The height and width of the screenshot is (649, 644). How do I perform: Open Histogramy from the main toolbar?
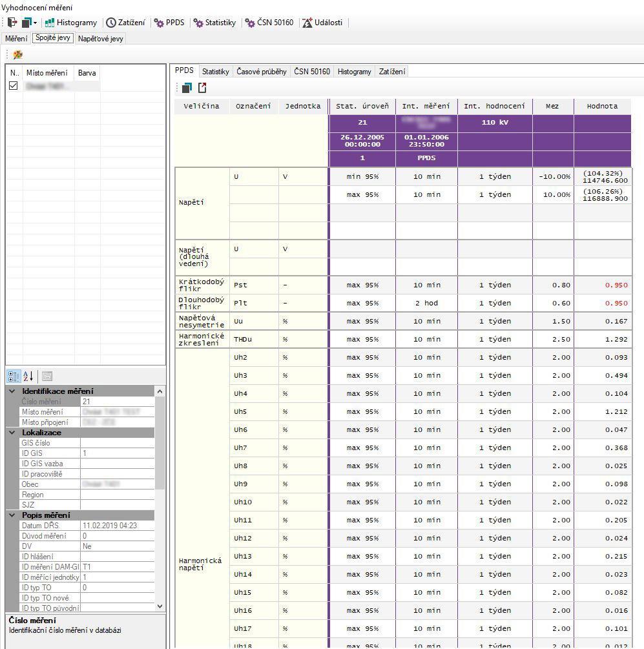(71, 23)
